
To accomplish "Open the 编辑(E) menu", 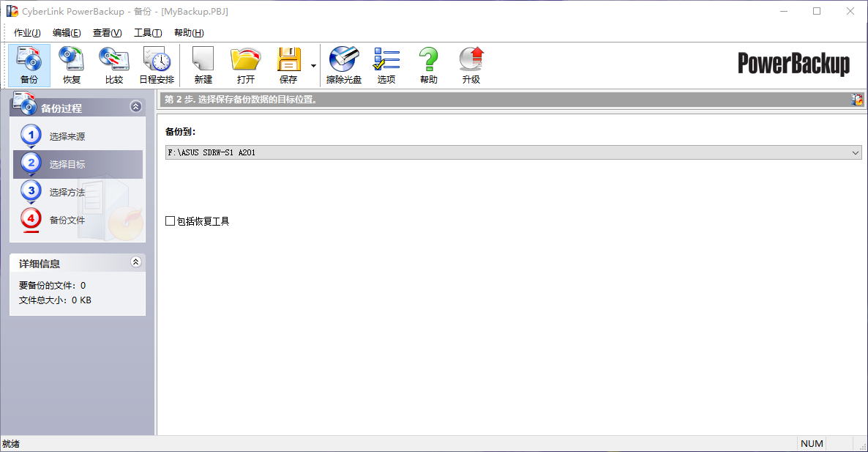I will [67, 33].
